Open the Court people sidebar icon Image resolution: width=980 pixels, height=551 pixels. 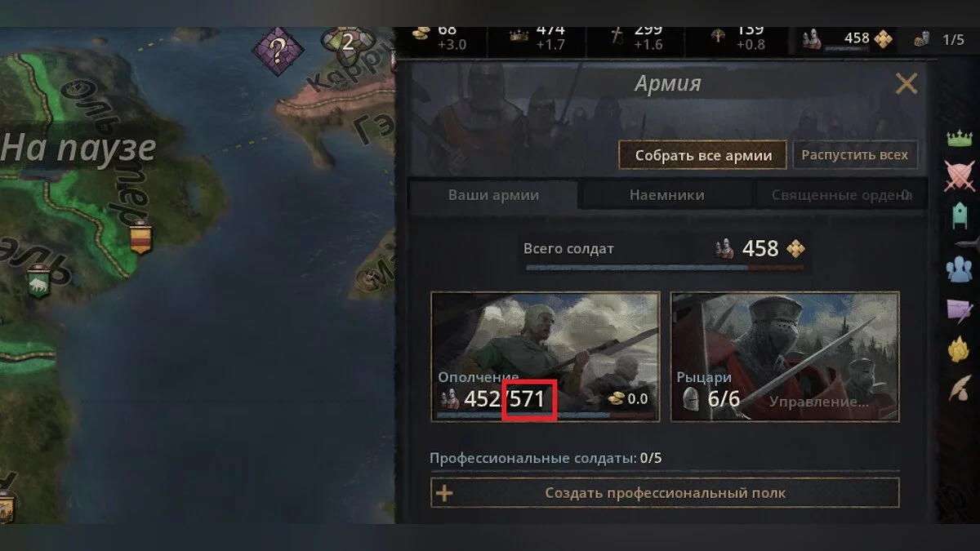(x=960, y=269)
